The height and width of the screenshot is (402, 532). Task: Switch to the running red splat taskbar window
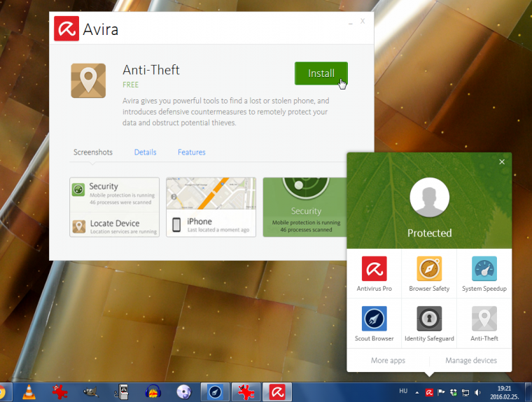coord(246,392)
